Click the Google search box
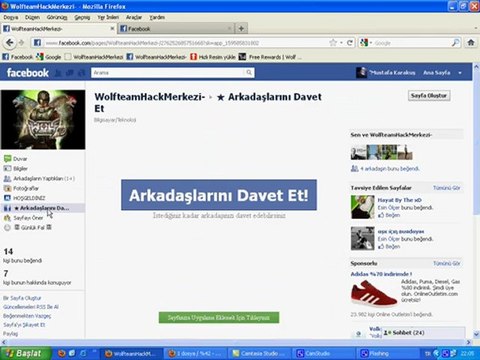 point(412,43)
